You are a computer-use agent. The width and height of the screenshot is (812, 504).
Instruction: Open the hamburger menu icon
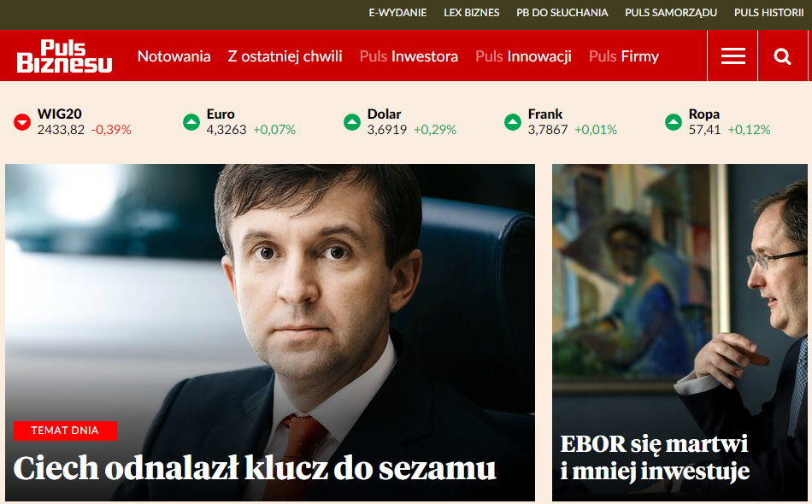[x=733, y=56]
